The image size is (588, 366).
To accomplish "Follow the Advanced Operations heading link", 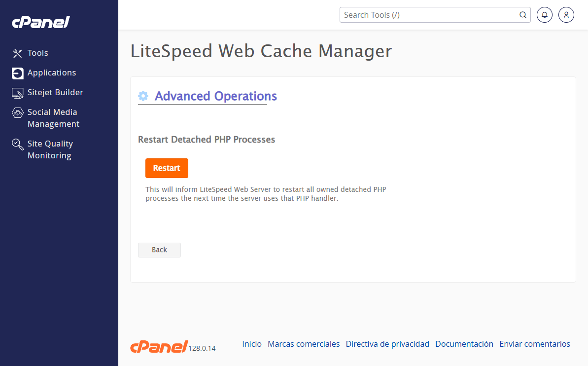I will click(215, 96).
